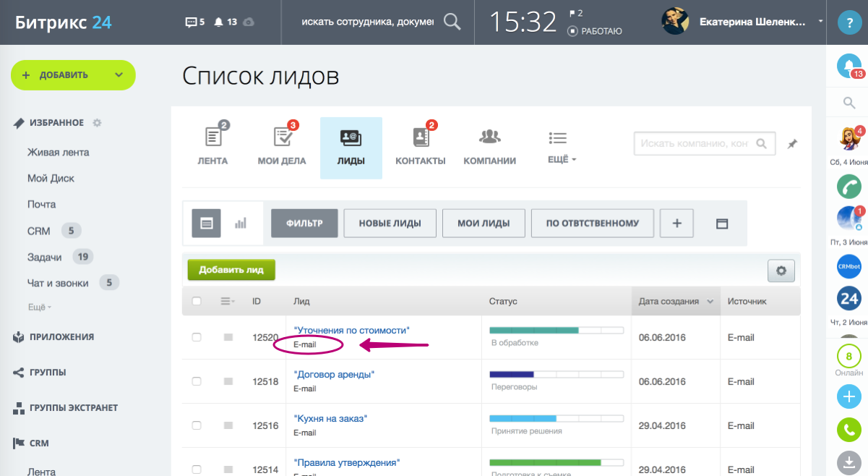Open grid settings gear button
This screenshot has height=476, width=868.
(781, 271)
